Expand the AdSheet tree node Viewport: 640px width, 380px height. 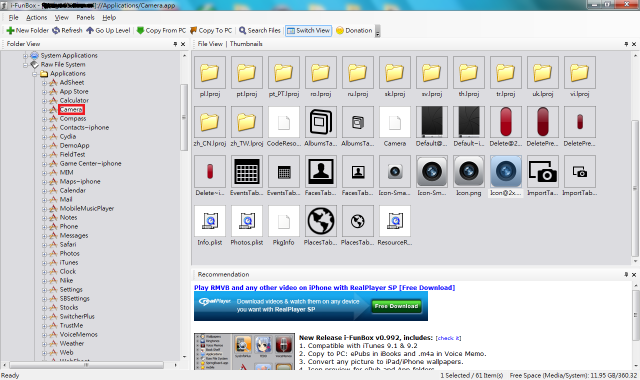click(x=44, y=83)
